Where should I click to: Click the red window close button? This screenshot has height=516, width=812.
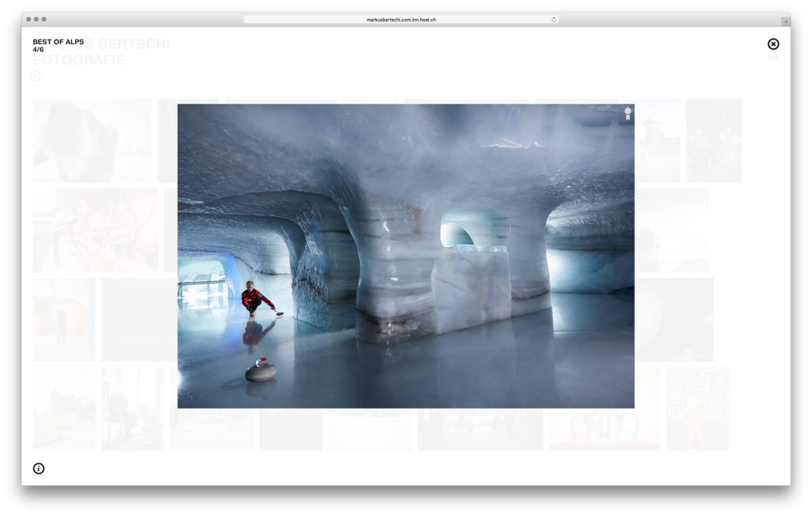tap(29, 20)
